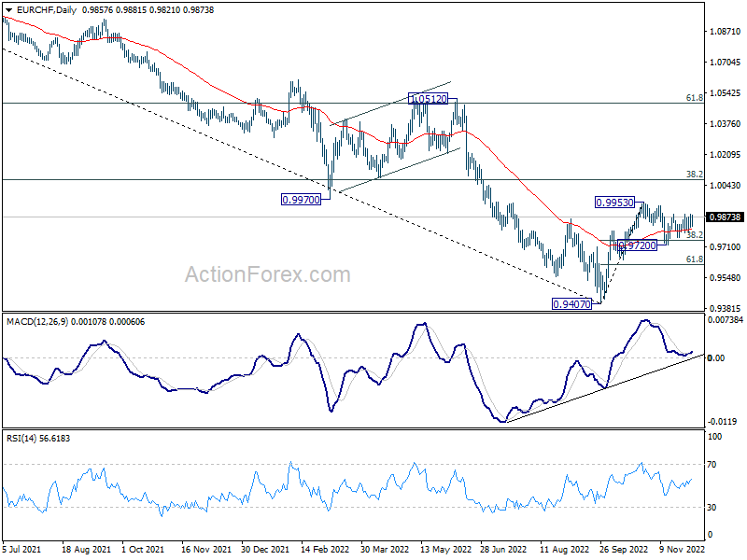Click the 5 Jul 2021 date label
Viewport: 747px width, 560px height.
point(21,549)
